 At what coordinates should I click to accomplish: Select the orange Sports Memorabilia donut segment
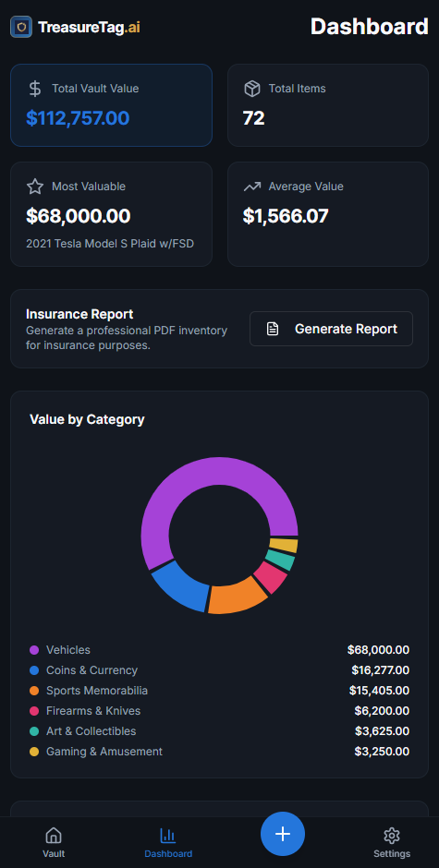pos(236,597)
